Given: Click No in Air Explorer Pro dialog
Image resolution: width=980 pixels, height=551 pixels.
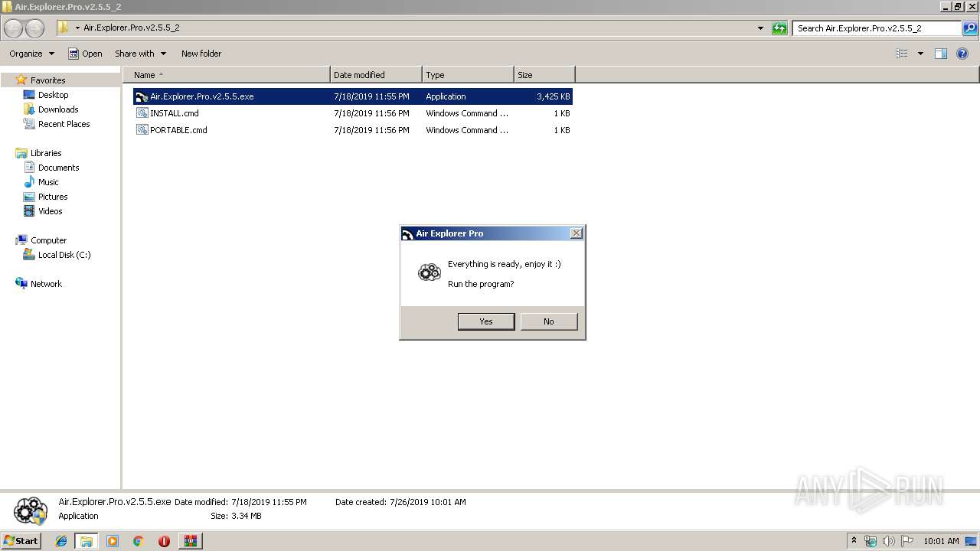Looking at the screenshot, I should [x=549, y=321].
